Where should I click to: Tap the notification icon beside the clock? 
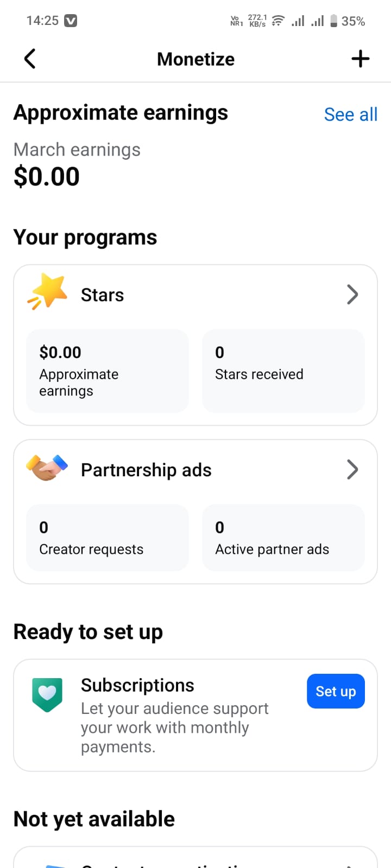click(x=71, y=21)
